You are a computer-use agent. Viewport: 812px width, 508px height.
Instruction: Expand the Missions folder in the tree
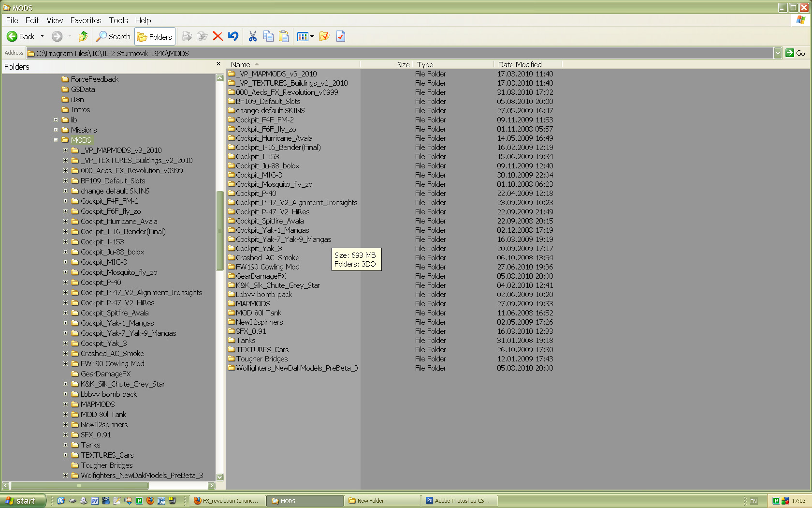point(56,130)
